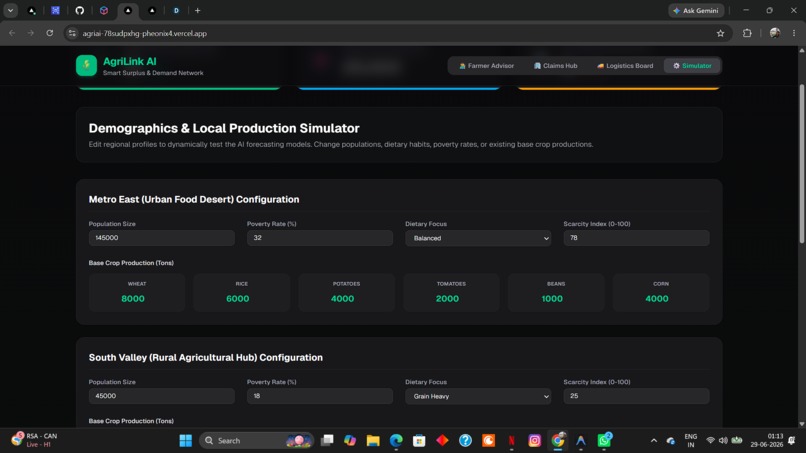
Task: Click the Ask Gemini button
Action: coord(696,10)
